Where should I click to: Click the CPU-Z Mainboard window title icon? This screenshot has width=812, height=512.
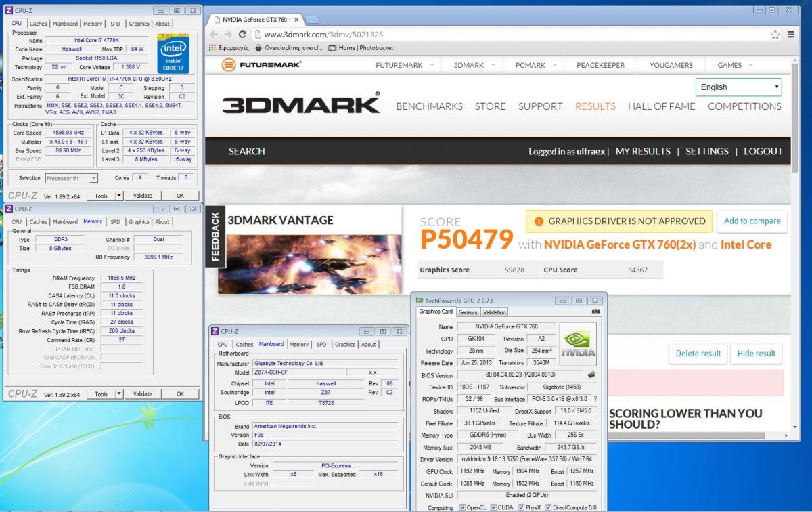215,331
